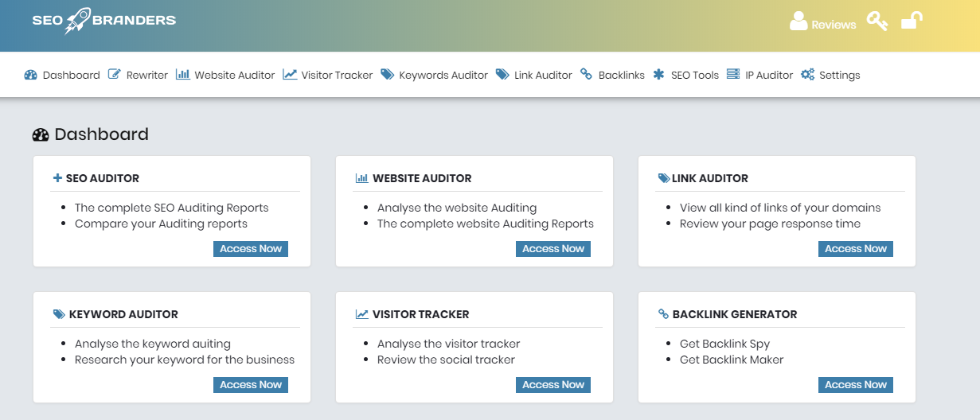Open the Dashboard menu item
This screenshot has width=980, height=420.
pos(71,75)
